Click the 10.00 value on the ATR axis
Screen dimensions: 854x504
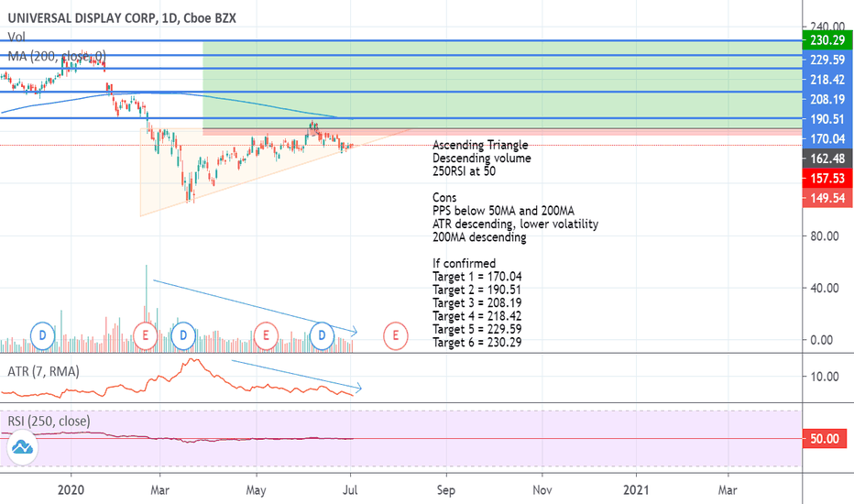(825, 377)
